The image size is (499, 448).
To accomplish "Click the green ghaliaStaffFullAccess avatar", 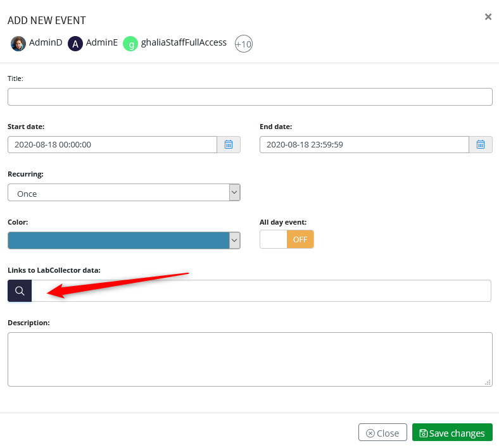I will (x=130, y=44).
